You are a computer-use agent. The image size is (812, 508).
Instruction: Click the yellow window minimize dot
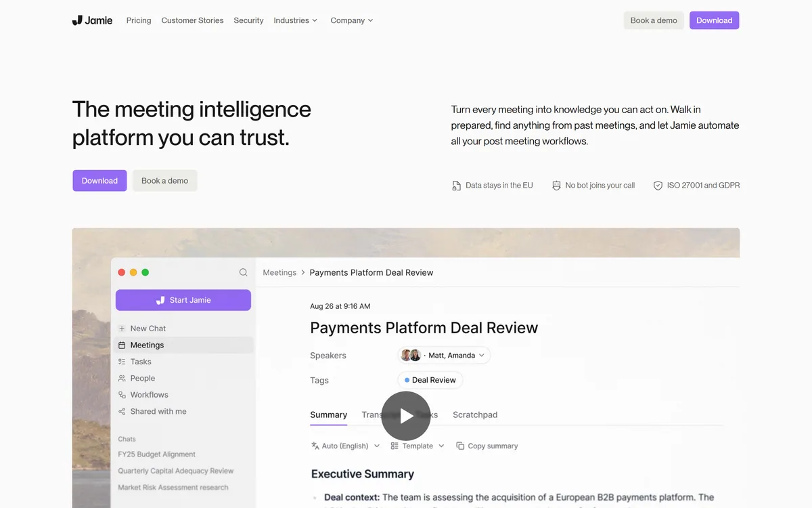tap(133, 272)
